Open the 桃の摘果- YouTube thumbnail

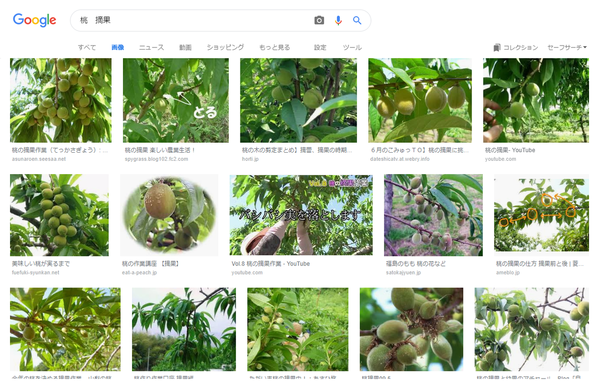tap(536, 100)
